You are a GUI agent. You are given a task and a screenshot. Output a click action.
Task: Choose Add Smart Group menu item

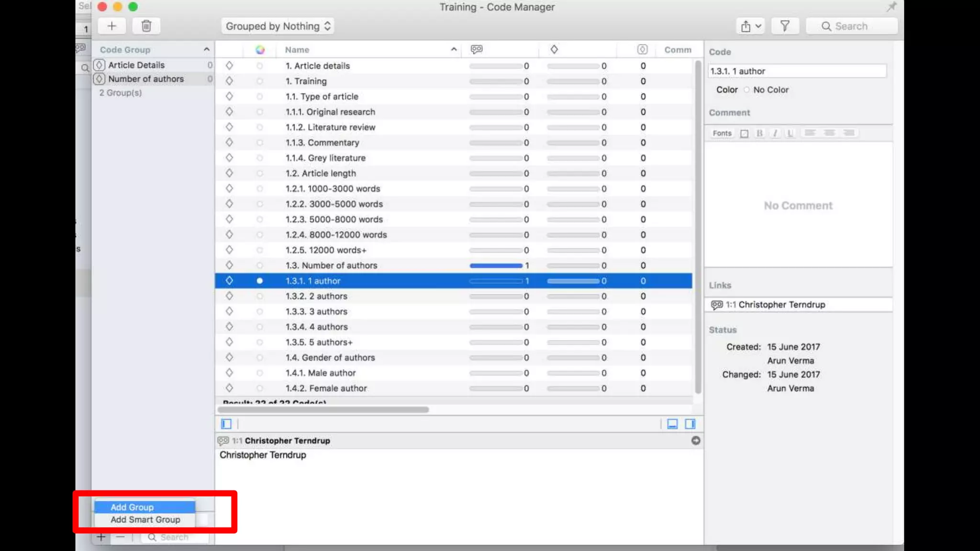tap(145, 519)
